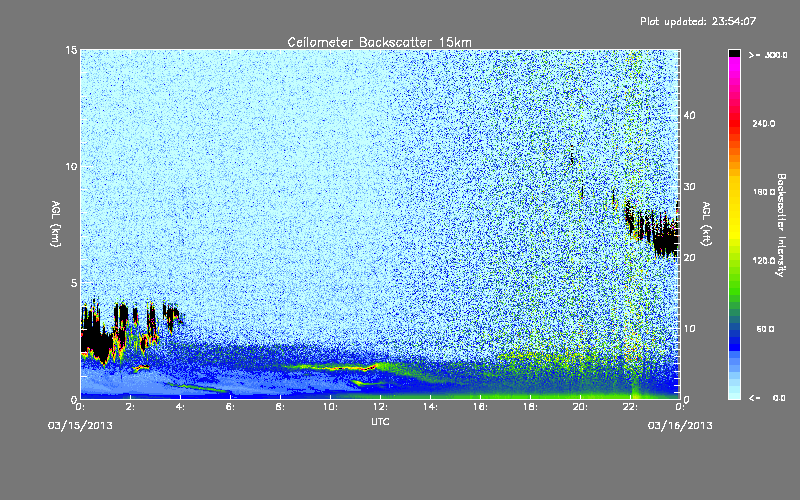Click the 'Backscatter Intensity' colorbar label
Screen dimensions: 800x500
tap(781, 225)
